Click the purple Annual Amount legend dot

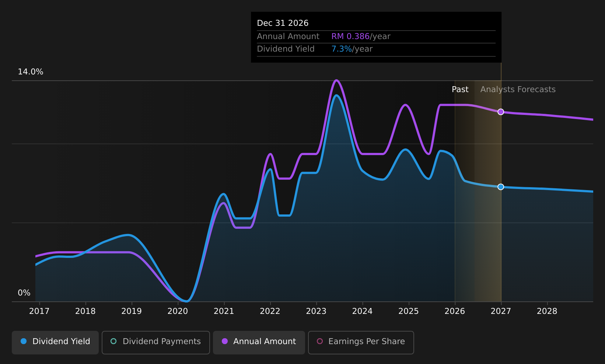(x=224, y=341)
